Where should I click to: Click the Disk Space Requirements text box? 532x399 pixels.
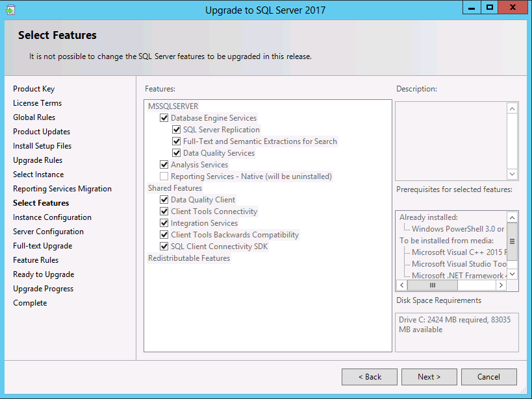tap(457, 332)
